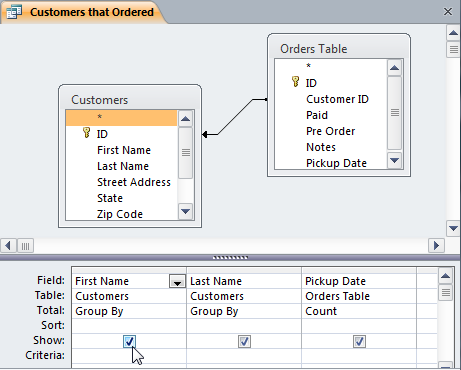Click the query icon on the tab
The width and height of the screenshot is (461, 370).
[14, 12]
